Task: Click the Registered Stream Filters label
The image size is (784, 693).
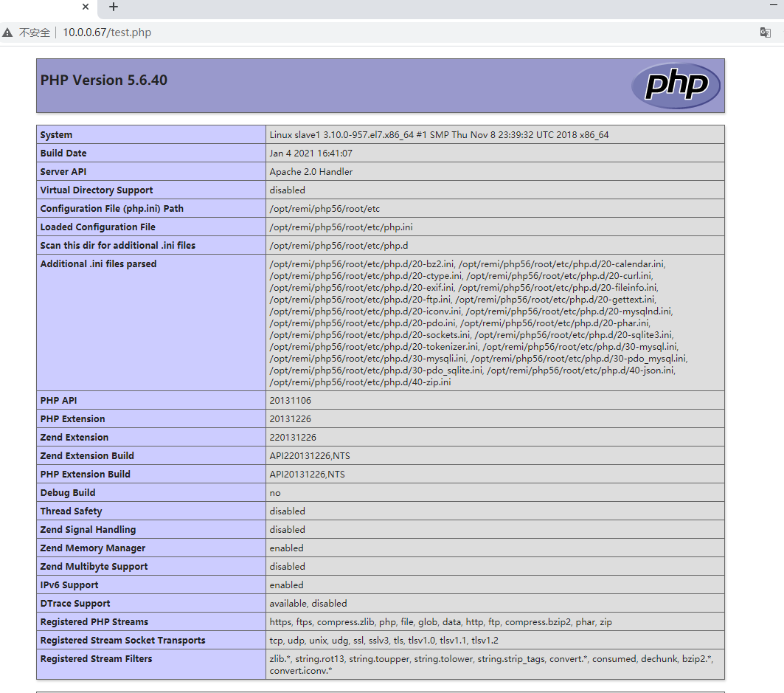Action: tap(96, 659)
